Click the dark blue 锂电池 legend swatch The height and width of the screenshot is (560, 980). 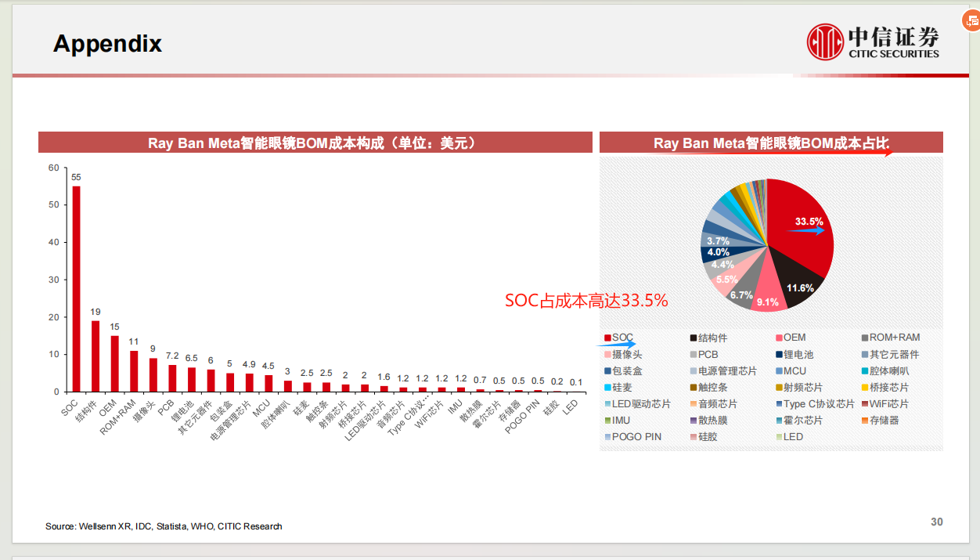778,355
